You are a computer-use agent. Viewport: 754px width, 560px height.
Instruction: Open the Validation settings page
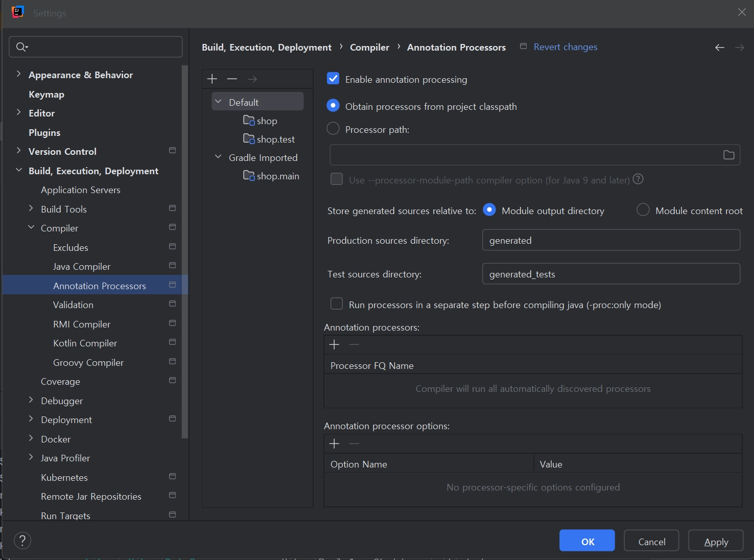pyautogui.click(x=73, y=305)
